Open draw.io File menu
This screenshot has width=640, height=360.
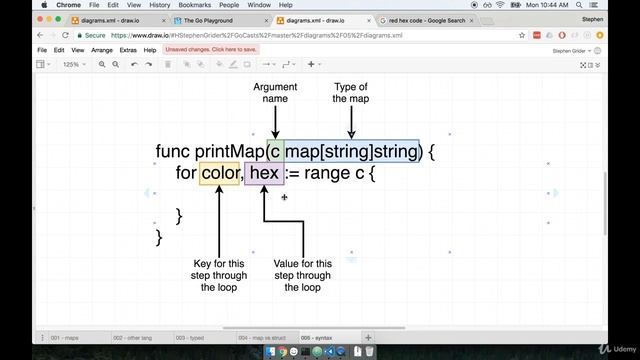point(42,50)
